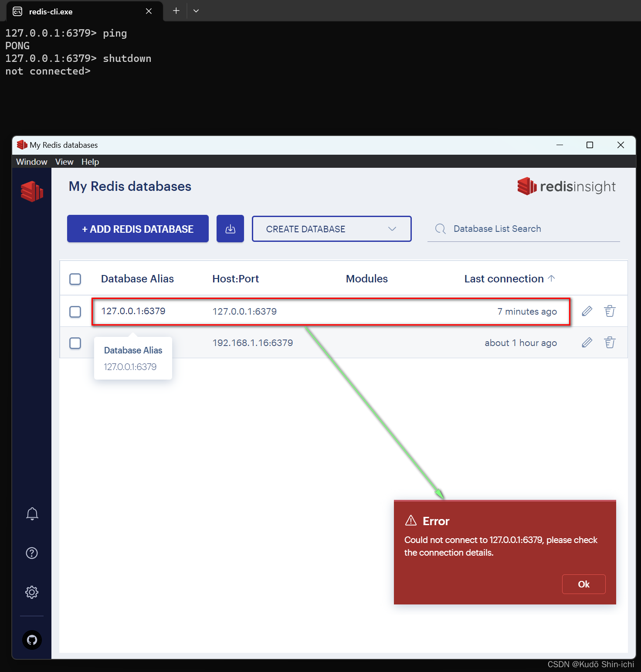Open the View menu
This screenshot has height=672, width=641.
tap(64, 162)
